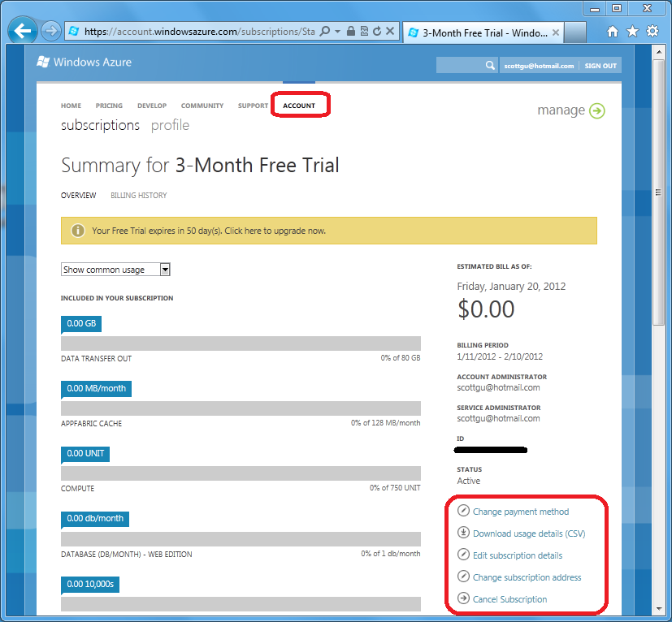Click the billing period 1/11/2012 - 2/10/2012
672x622 pixels.
pyautogui.click(x=500, y=356)
